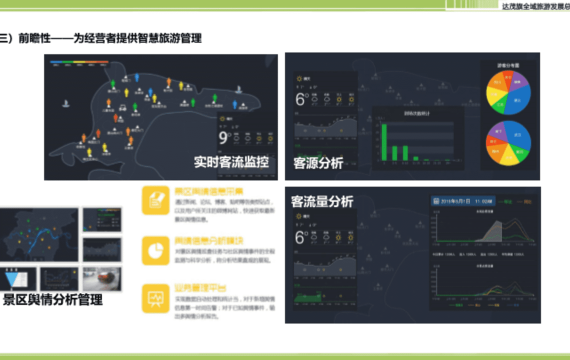Click the boat icon at map's upper right
Screen dimensions: 570x360
tap(239, 89)
